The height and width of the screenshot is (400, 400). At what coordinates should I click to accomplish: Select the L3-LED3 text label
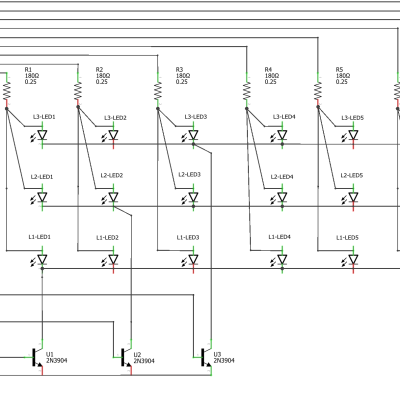click(196, 117)
